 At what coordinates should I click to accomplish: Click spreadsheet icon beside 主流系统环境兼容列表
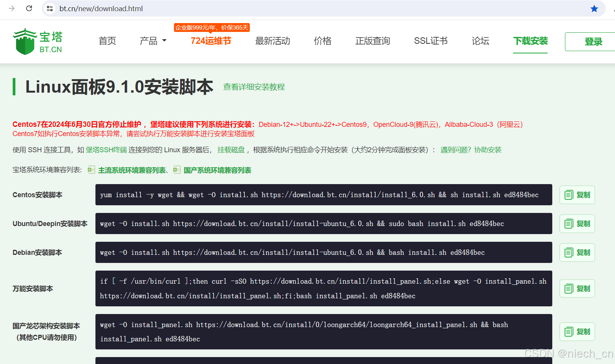[x=91, y=170]
